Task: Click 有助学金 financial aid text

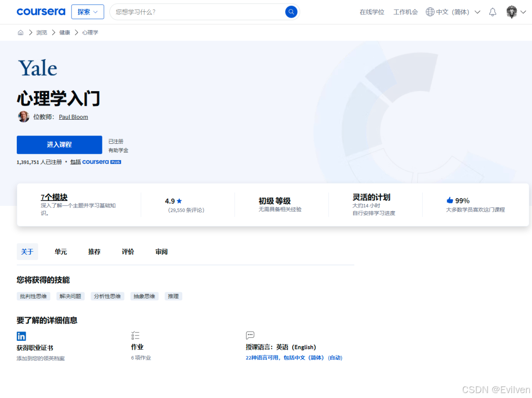Action: (x=118, y=150)
